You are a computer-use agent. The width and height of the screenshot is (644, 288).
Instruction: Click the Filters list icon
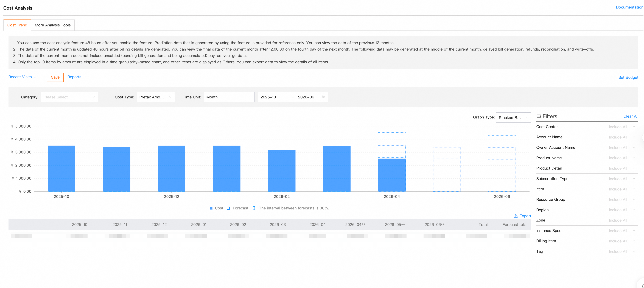click(539, 116)
